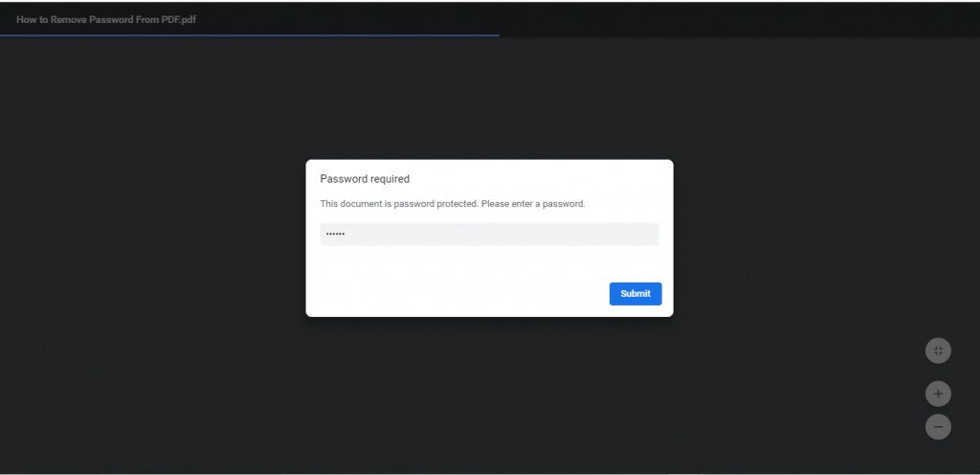Focus the password input field
980x475 pixels.
pyautogui.click(x=489, y=235)
